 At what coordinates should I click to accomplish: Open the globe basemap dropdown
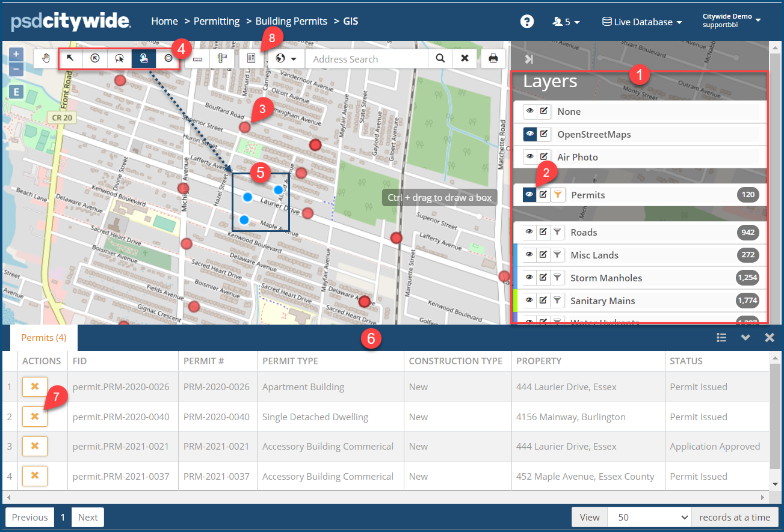pos(286,58)
